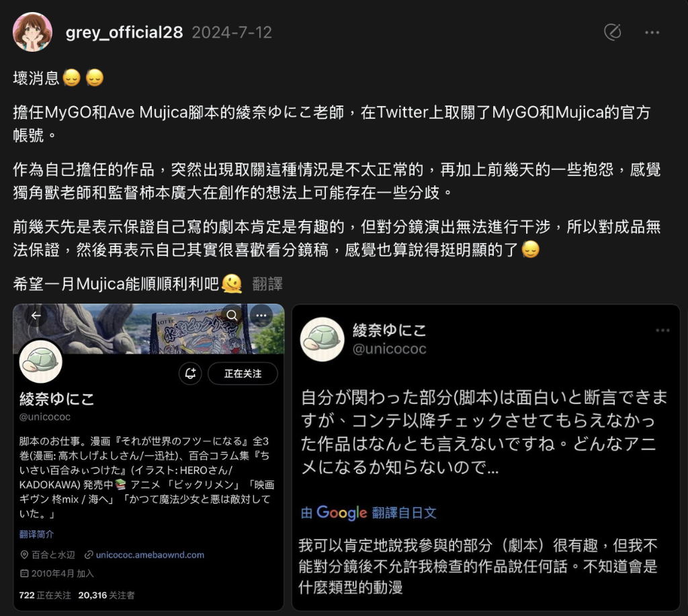Go back using the profile's arrow icon
The image size is (688, 616).
click(x=36, y=316)
